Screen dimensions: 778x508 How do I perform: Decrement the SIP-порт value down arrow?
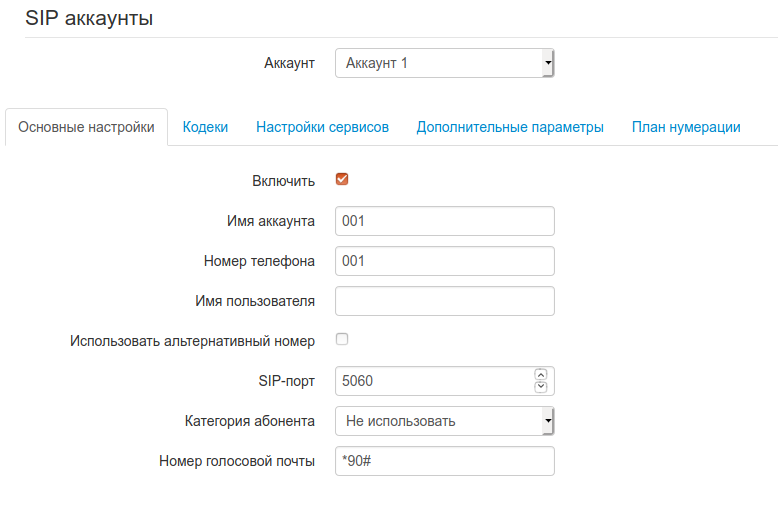(x=541, y=387)
